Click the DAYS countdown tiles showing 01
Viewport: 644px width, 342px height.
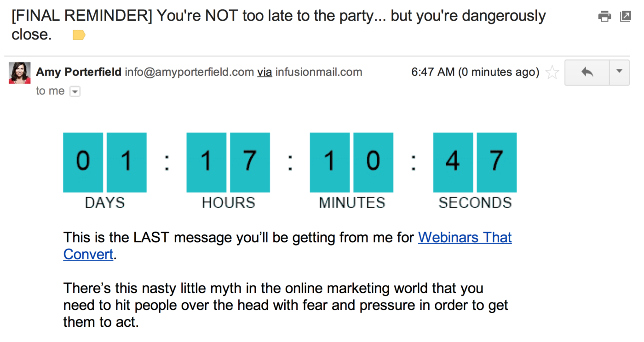click(x=105, y=162)
